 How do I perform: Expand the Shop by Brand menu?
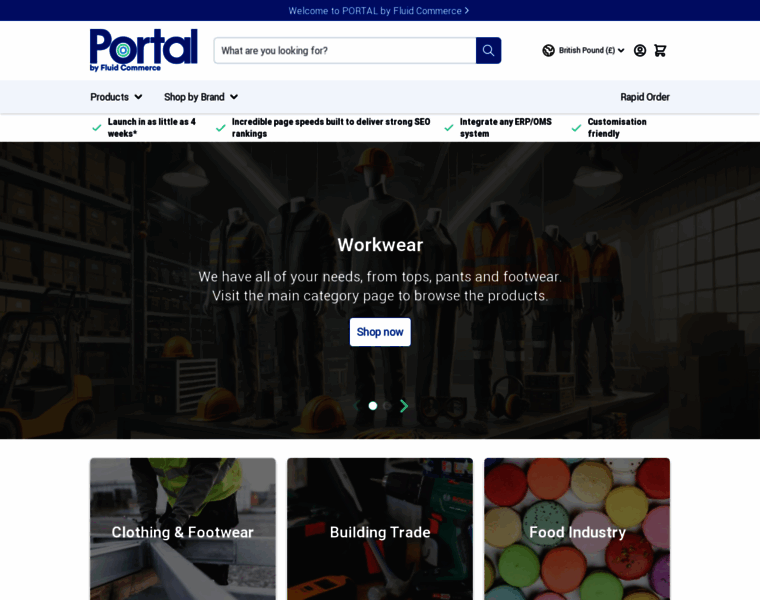[x=201, y=97]
